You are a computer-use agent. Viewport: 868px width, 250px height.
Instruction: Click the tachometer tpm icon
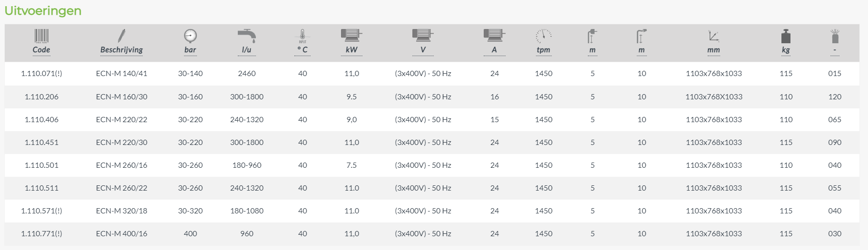point(544,36)
